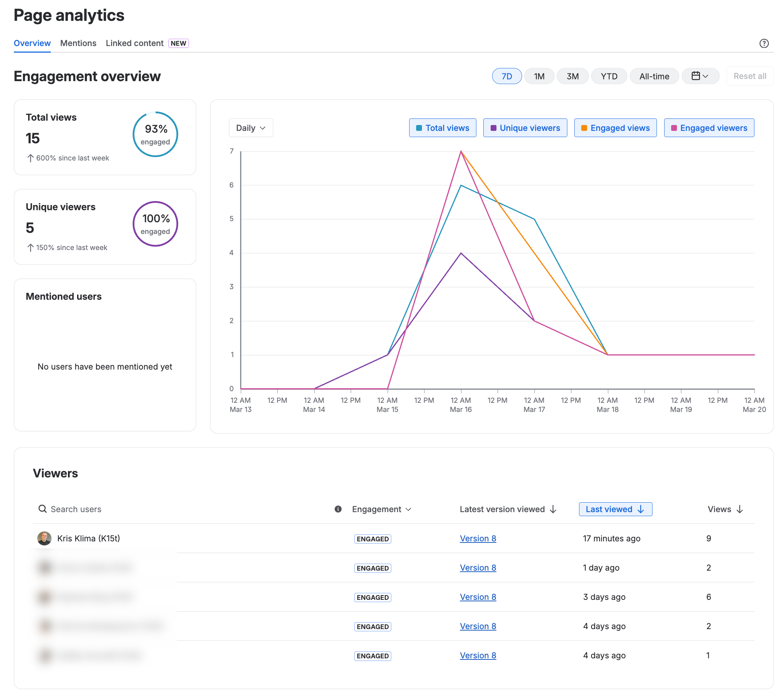Image resolution: width=784 pixels, height=696 pixels.
Task: Click the Search users input field
Action: 76,509
